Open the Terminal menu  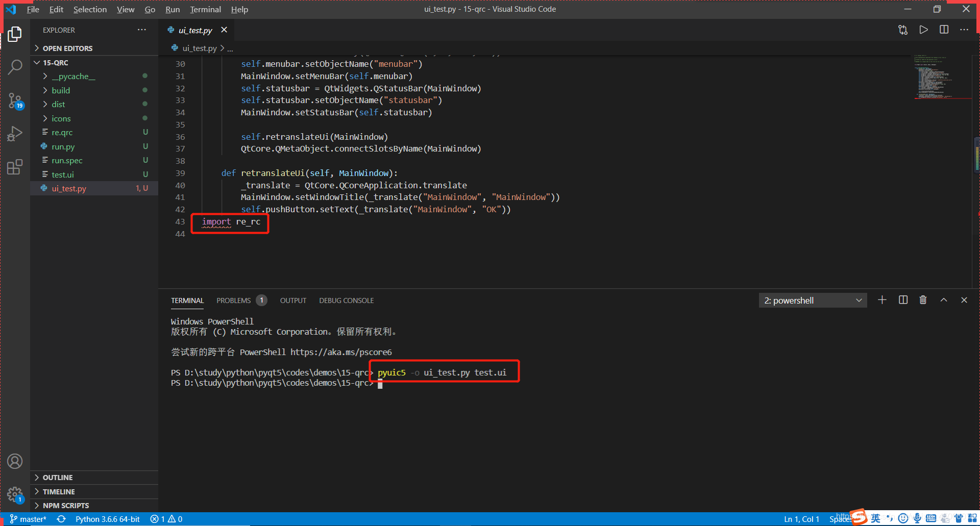click(x=206, y=9)
